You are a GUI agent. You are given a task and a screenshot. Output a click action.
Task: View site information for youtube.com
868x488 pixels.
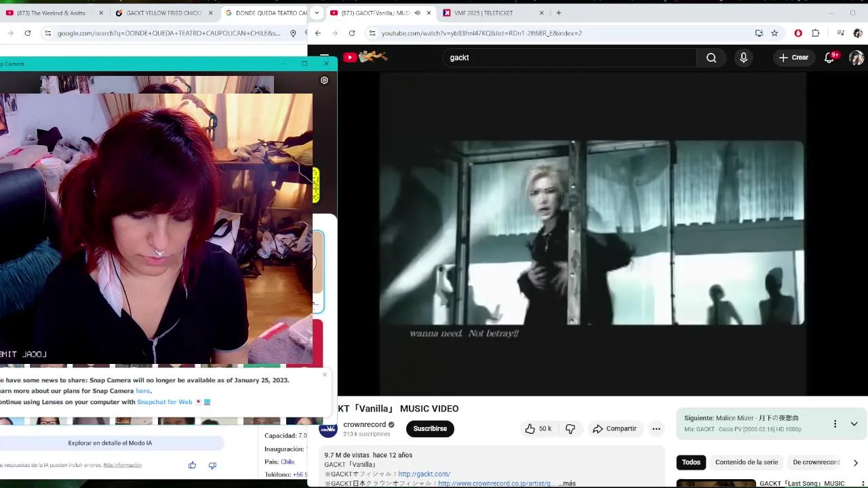372,33
